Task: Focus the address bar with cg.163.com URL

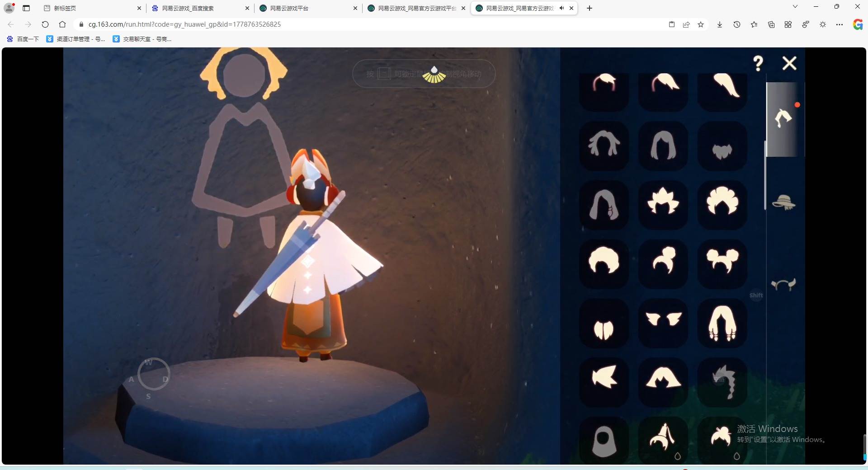Action: pos(371,24)
